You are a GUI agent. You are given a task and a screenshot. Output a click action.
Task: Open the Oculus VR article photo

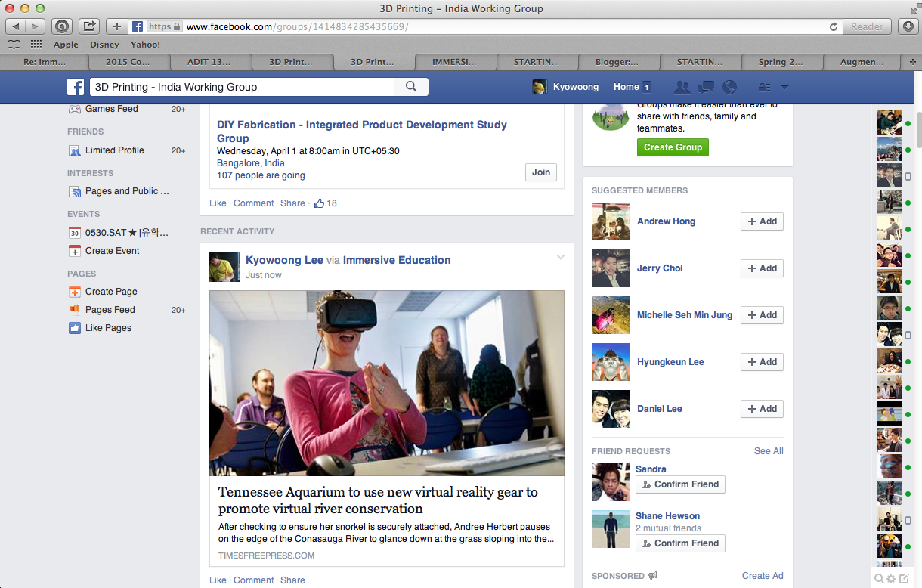pos(387,383)
